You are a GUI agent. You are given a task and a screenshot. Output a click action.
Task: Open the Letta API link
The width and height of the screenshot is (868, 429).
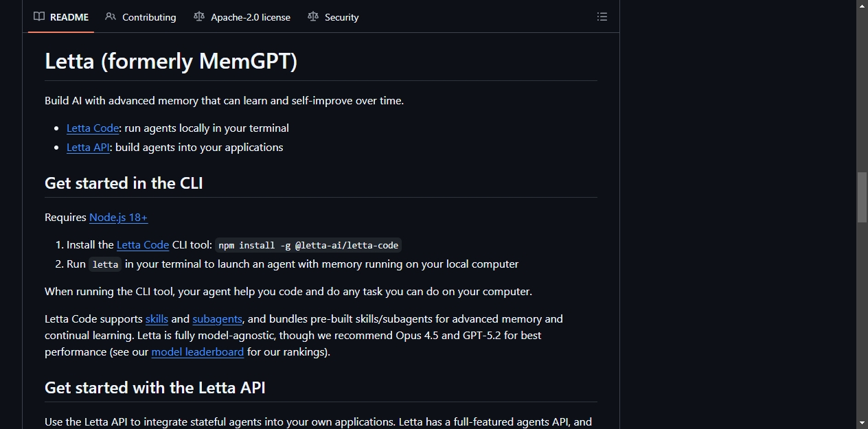pyautogui.click(x=88, y=148)
